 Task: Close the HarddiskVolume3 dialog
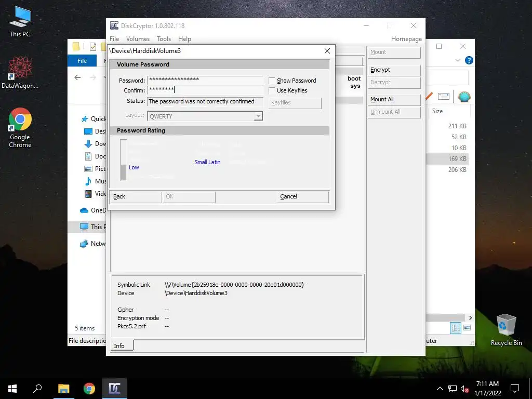[x=327, y=51]
